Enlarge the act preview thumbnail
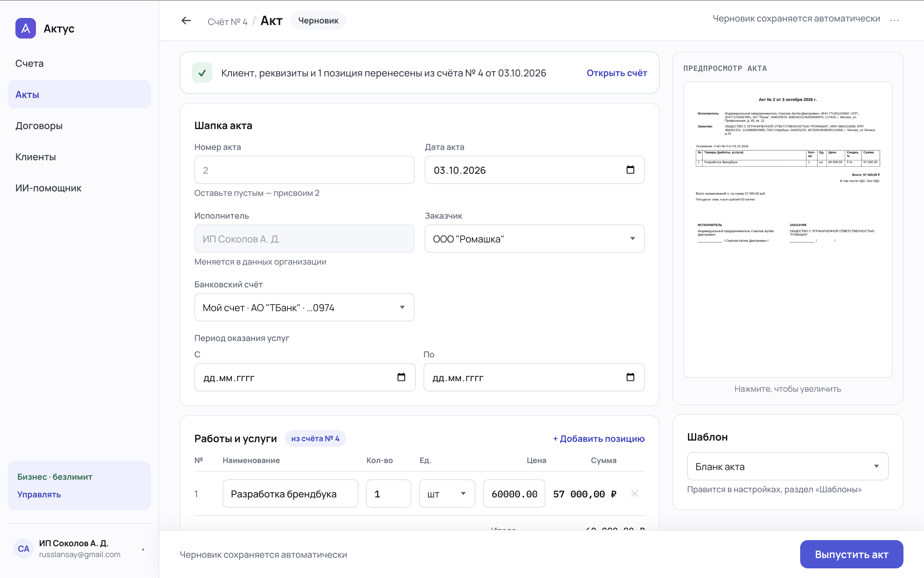This screenshot has height=578, width=924. click(x=787, y=229)
